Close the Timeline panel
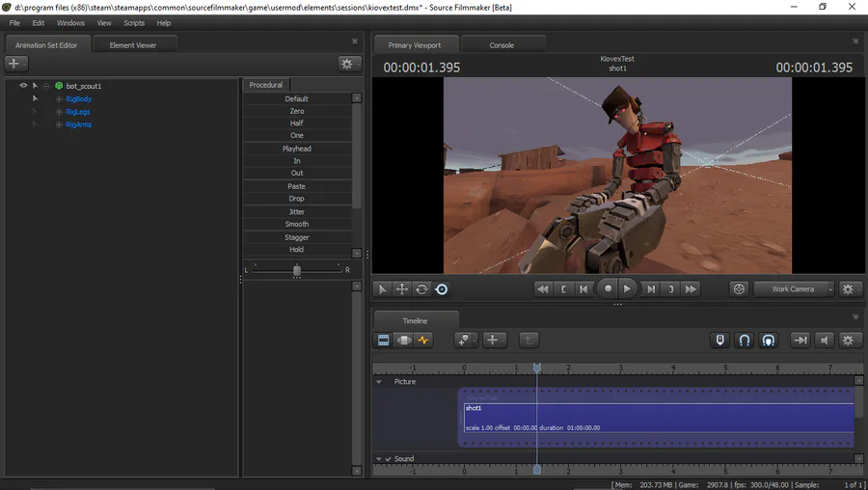 click(x=855, y=316)
